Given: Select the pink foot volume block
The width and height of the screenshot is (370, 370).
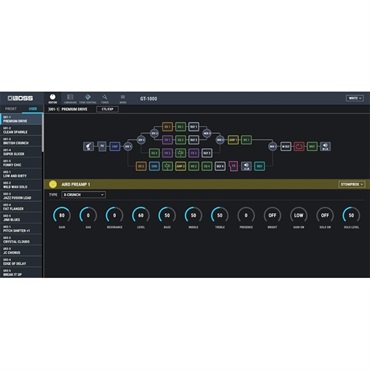Looking at the screenshot, I should 233,166.
